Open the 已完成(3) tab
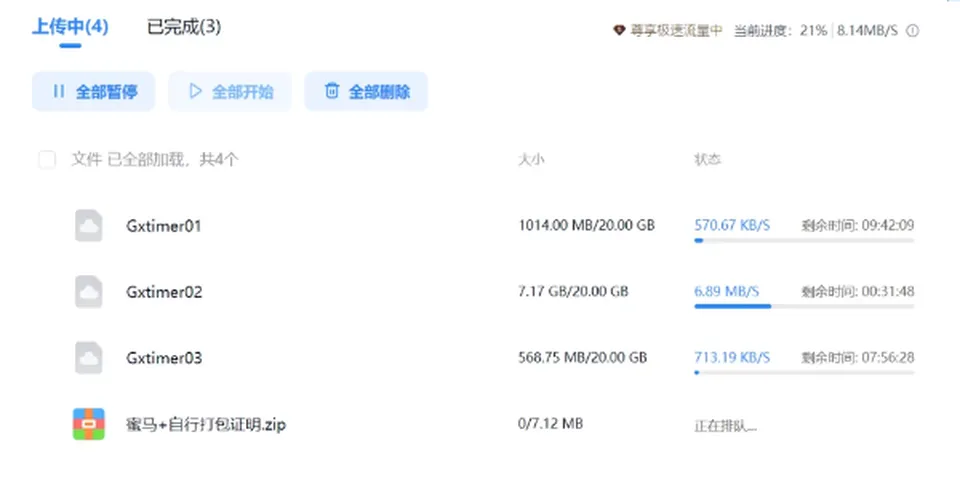This screenshot has width=960, height=504. 184,27
